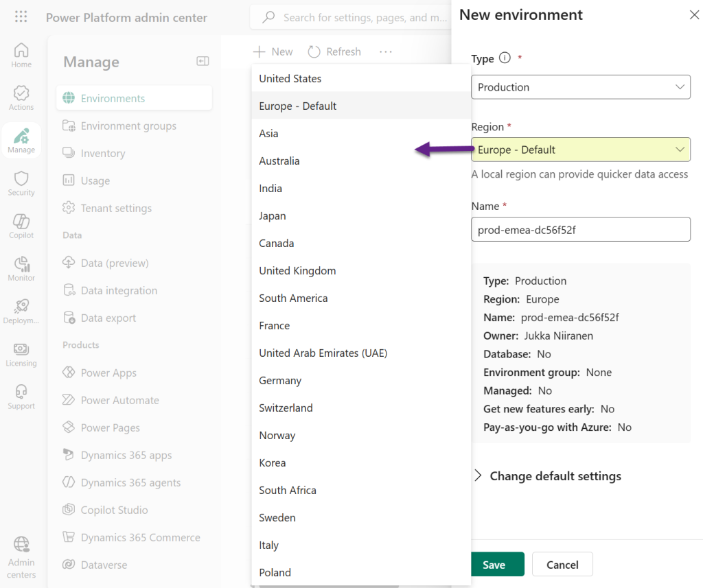The height and width of the screenshot is (588, 703).
Task: Click the Inventory icon
Action: pyautogui.click(x=69, y=153)
